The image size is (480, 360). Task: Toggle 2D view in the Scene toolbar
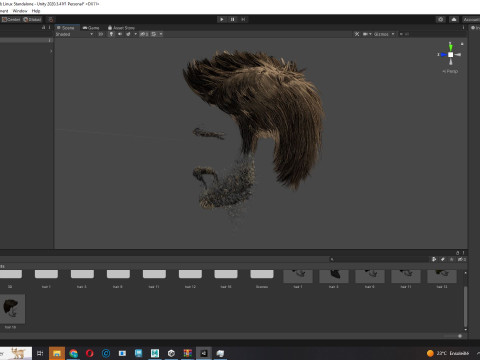click(100, 34)
